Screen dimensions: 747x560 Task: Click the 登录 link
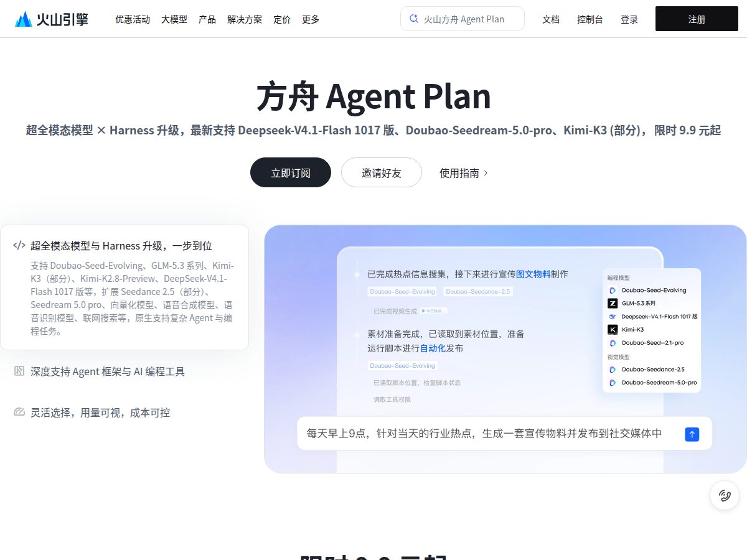(629, 19)
